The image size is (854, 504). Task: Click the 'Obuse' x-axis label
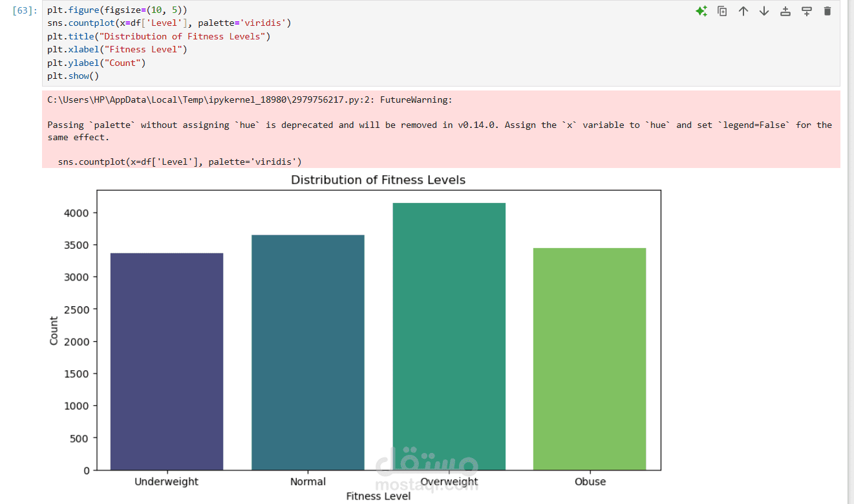click(x=590, y=482)
